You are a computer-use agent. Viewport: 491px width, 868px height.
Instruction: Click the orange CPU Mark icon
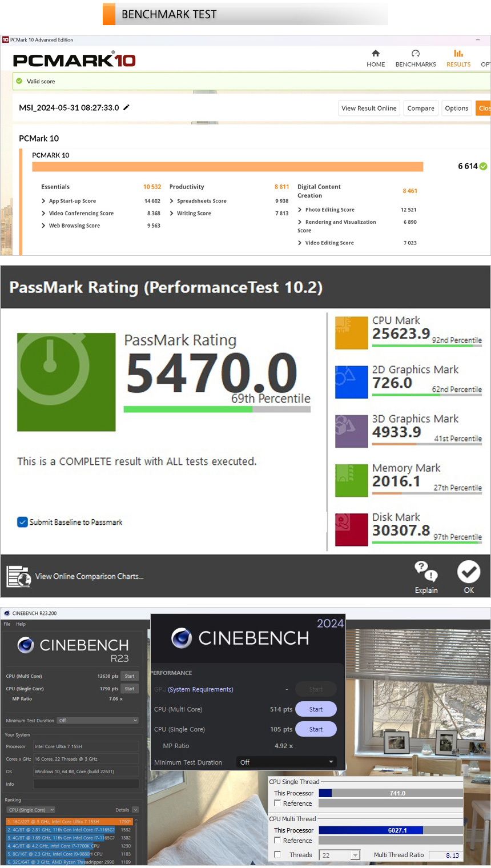click(x=351, y=333)
